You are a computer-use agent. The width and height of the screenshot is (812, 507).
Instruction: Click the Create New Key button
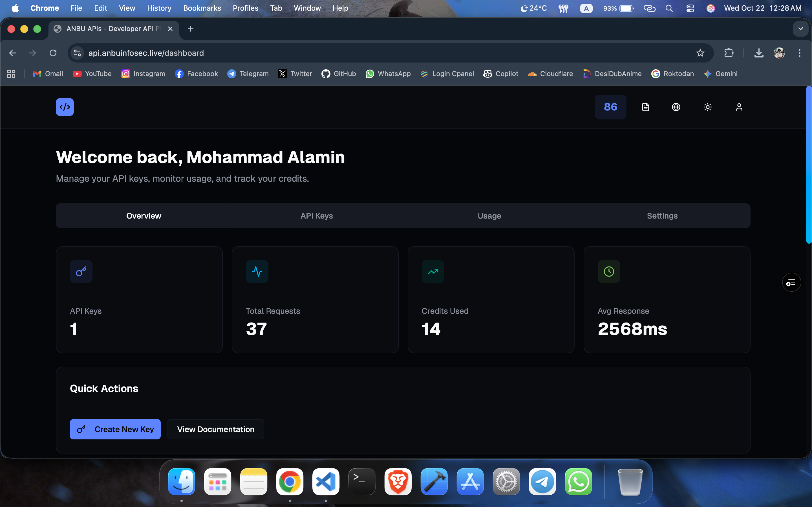[x=115, y=429]
